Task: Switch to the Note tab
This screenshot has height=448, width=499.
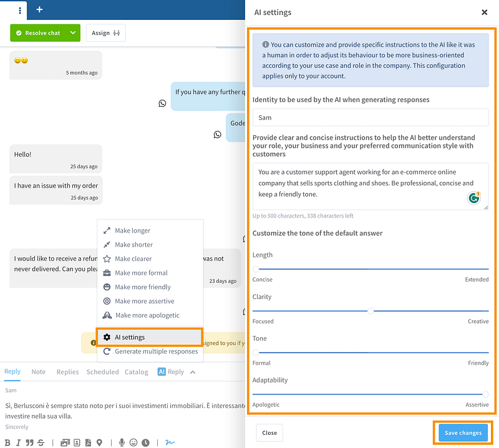Action: pyautogui.click(x=39, y=372)
